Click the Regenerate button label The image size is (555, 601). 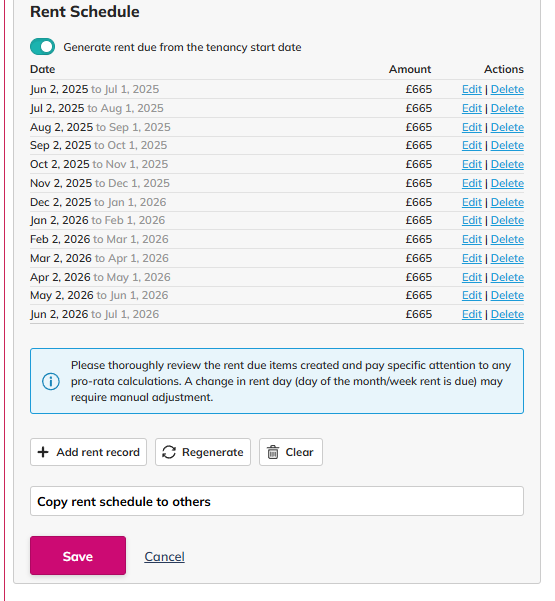pos(213,452)
